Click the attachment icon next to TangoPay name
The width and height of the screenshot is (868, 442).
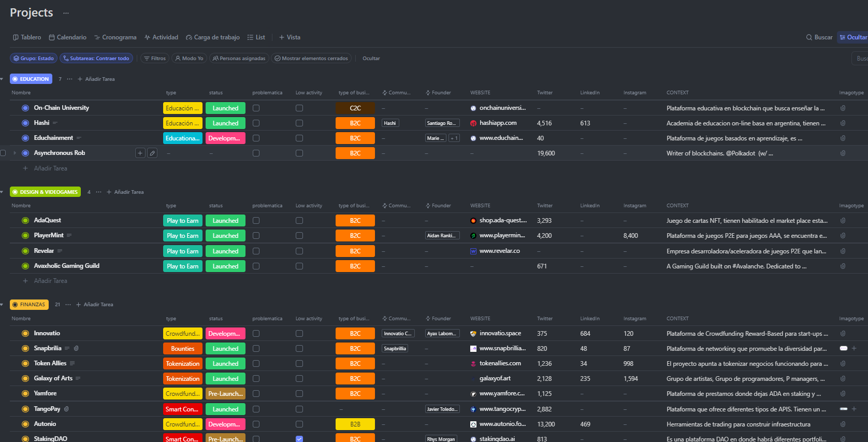66,409
